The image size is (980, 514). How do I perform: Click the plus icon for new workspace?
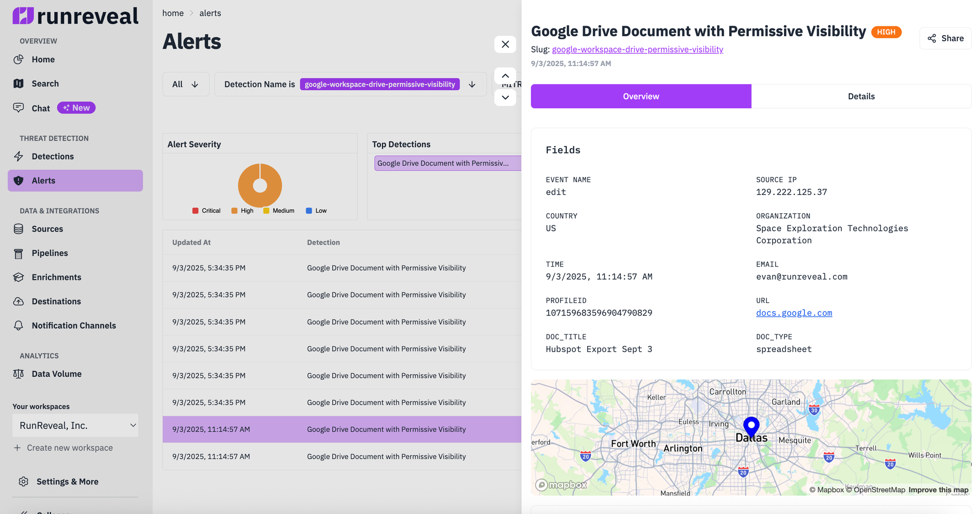17,448
